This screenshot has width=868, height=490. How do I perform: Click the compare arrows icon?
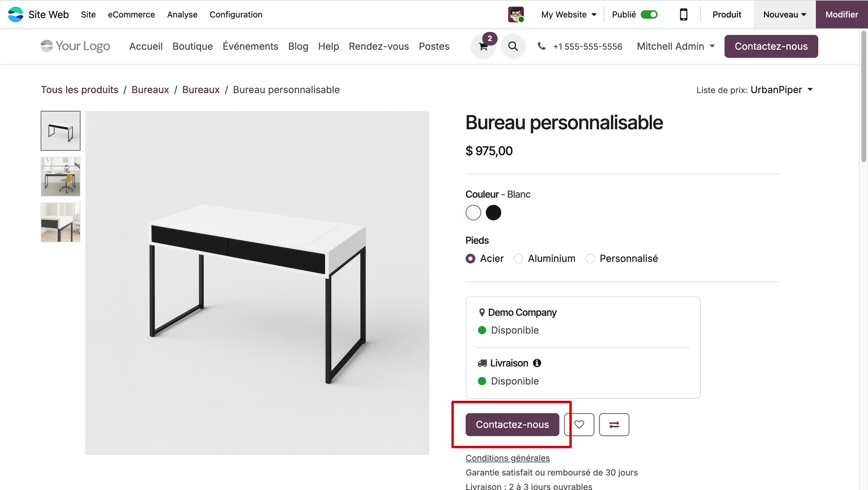point(614,424)
